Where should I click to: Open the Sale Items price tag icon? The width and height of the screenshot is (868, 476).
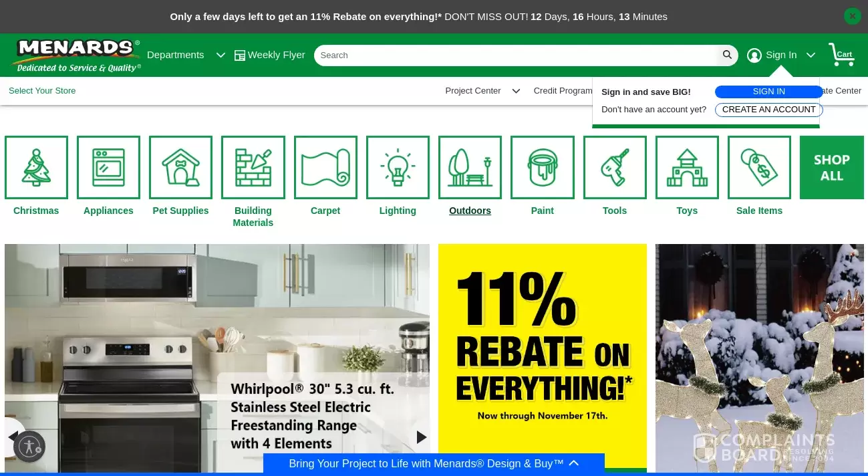(x=759, y=167)
